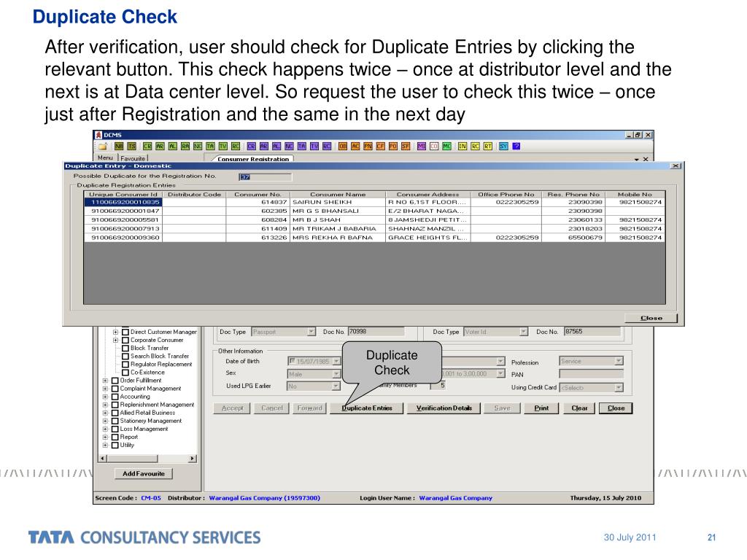
Task: Click the Duplicate Entries button
Action: coord(367,408)
